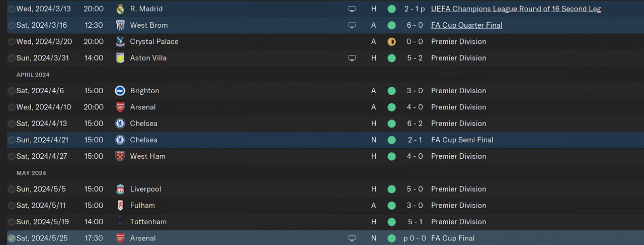Click the TV icon on Aston Villa fixture

tap(352, 58)
